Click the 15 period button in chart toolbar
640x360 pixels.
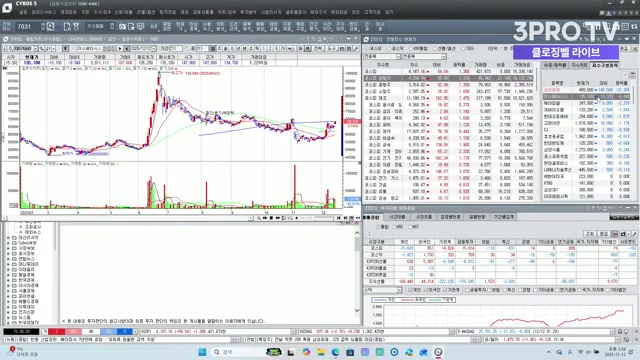tap(282, 49)
